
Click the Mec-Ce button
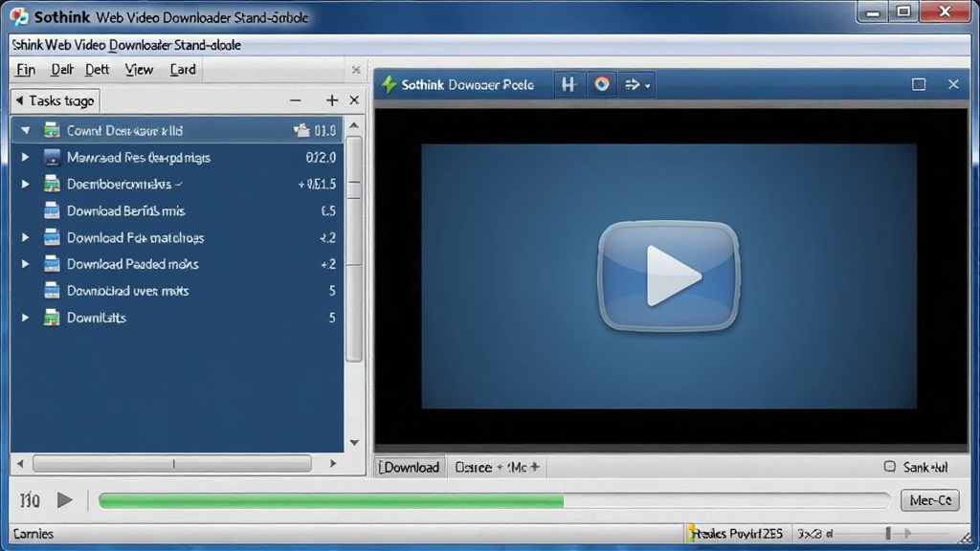930,499
